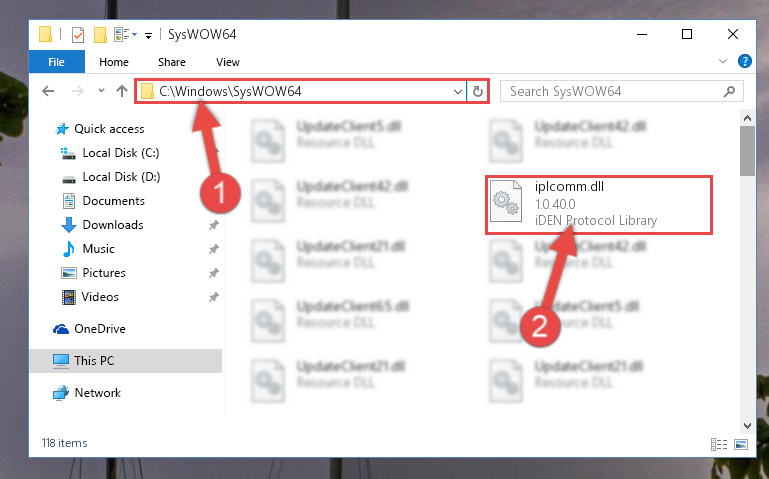This screenshot has width=769, height=479.
Task: Open Downloads in Quick access
Action: [x=112, y=225]
